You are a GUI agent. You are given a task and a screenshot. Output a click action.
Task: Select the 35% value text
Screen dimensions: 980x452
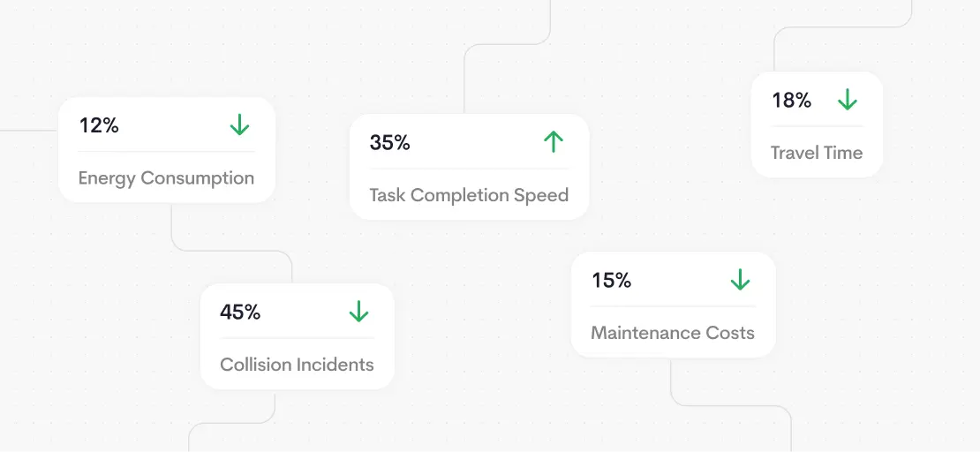(x=390, y=142)
